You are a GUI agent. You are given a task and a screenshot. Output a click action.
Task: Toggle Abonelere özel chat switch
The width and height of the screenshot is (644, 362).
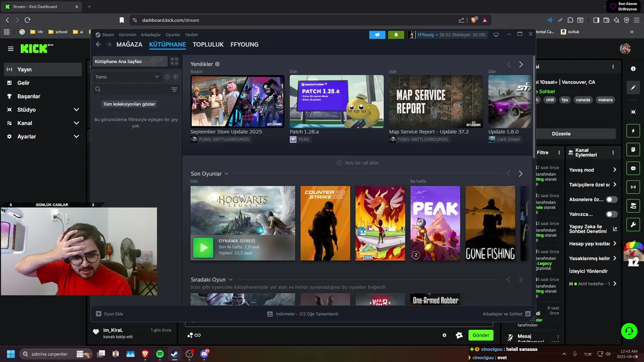(611, 200)
